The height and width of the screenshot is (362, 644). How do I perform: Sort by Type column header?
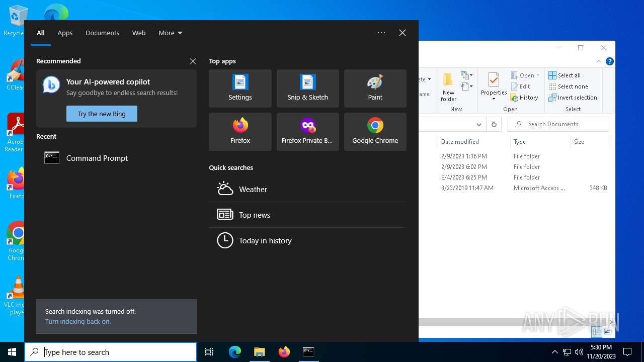point(540,142)
